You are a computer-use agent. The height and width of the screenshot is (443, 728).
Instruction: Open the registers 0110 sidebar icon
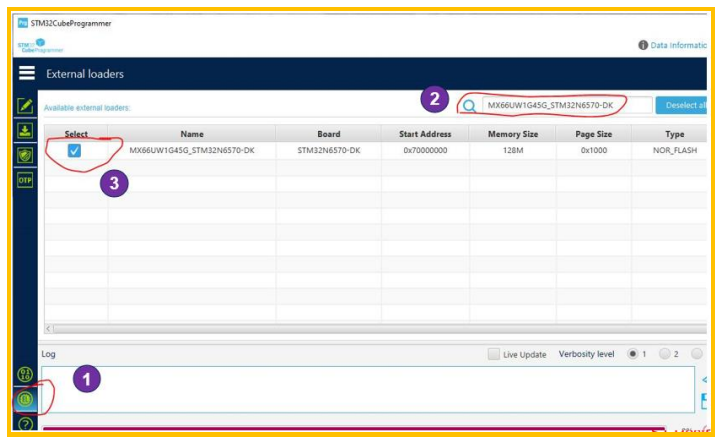coord(25,374)
